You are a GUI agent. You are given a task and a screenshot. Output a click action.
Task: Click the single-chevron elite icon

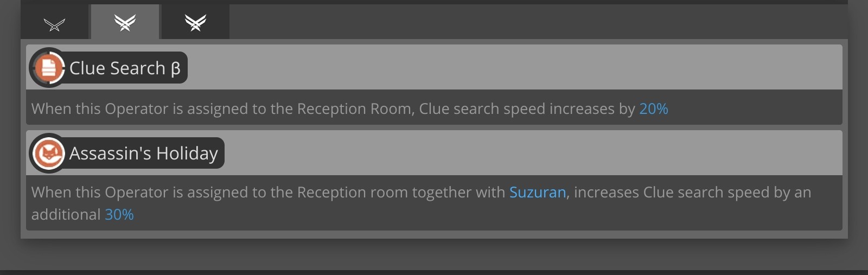click(54, 24)
